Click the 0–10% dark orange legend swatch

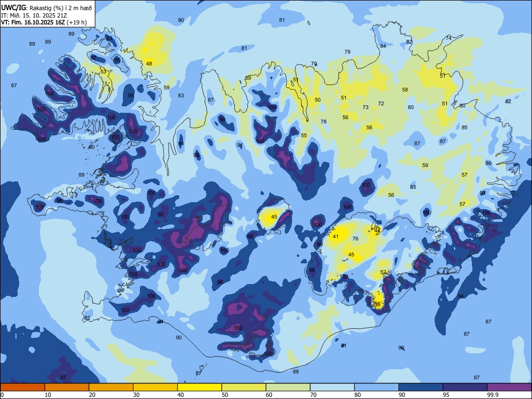pyautogui.click(x=22, y=387)
